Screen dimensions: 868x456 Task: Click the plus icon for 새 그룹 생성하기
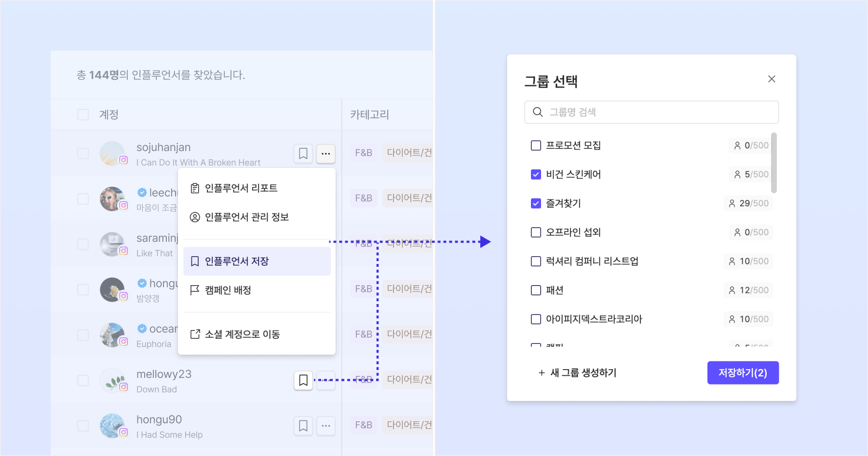(542, 373)
